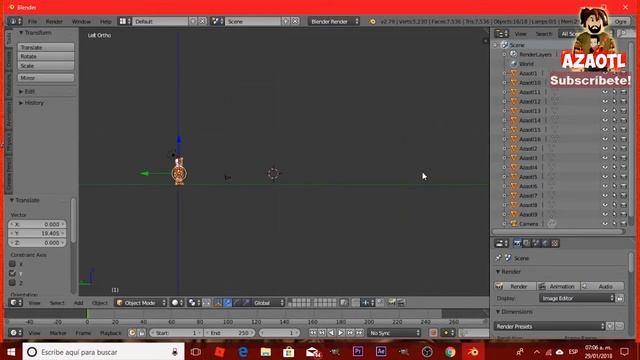Toggle the X constraint axis checkbox
Image resolution: width=640 pixels, height=360 pixels.
click(x=12, y=264)
